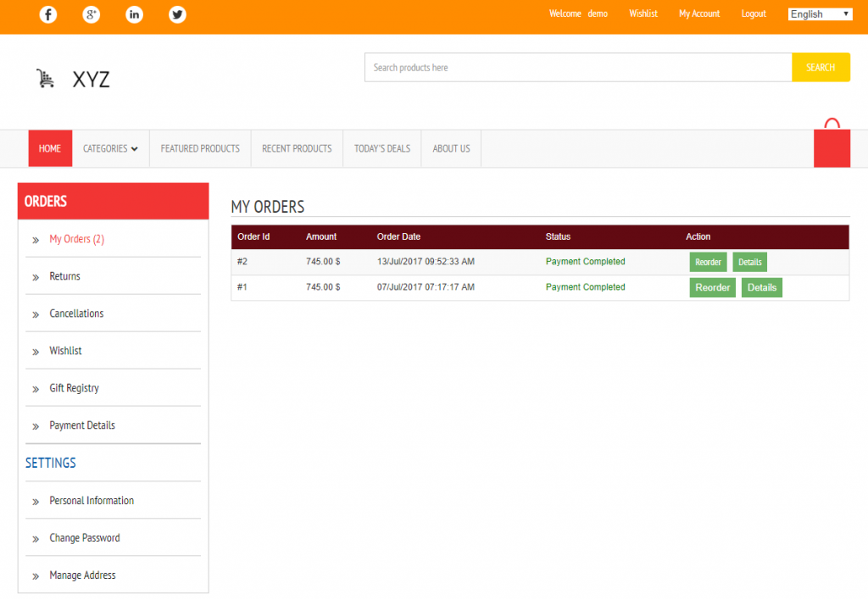Click the MY ORDERS page heading

click(268, 207)
